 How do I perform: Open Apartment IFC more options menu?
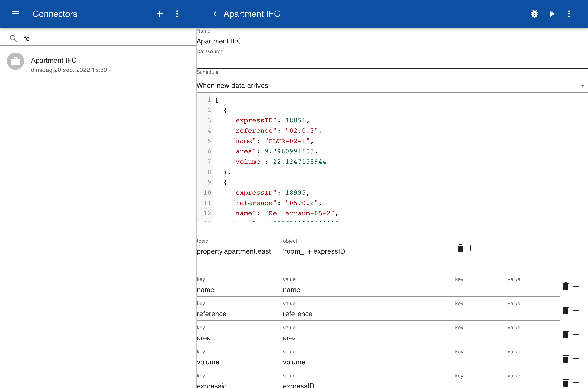coord(569,14)
